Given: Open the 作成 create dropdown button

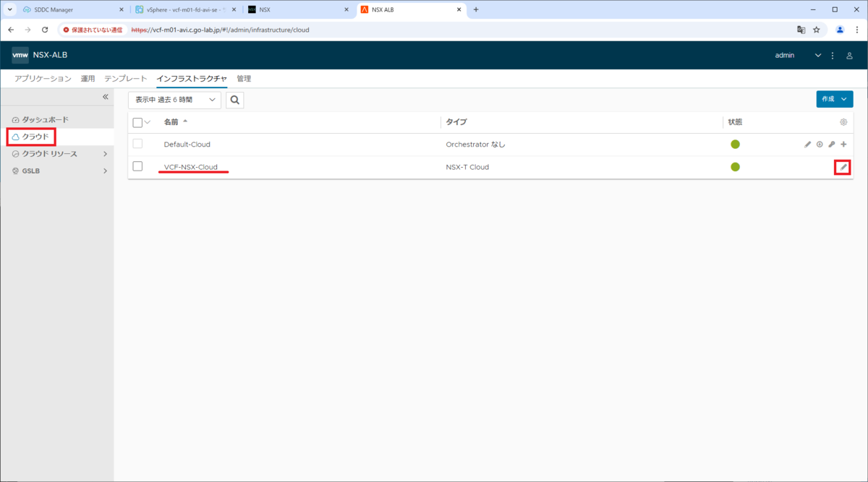Looking at the screenshot, I should [x=834, y=99].
